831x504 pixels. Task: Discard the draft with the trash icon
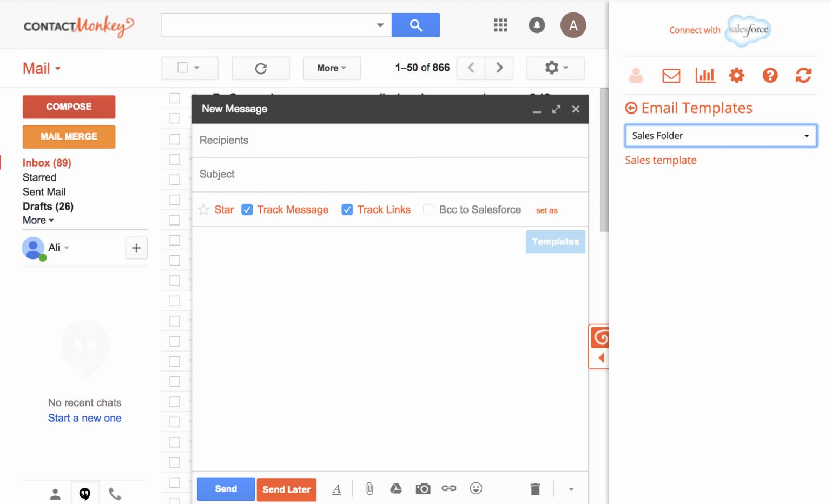tap(535, 489)
